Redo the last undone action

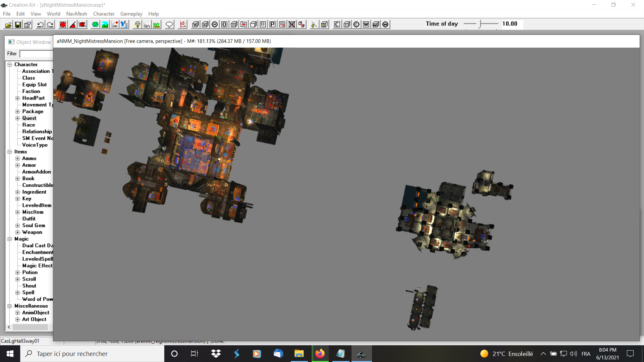50,24
